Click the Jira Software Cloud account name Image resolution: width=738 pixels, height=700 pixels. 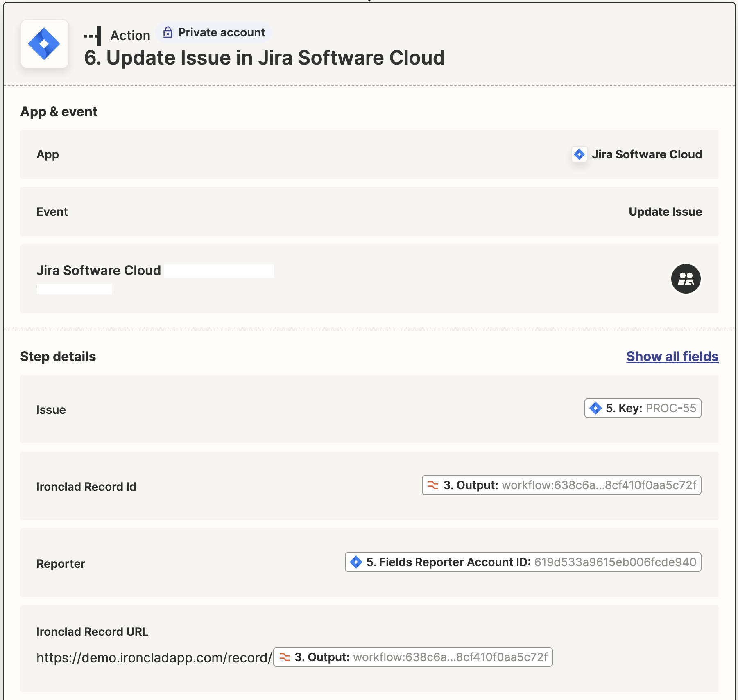point(98,271)
